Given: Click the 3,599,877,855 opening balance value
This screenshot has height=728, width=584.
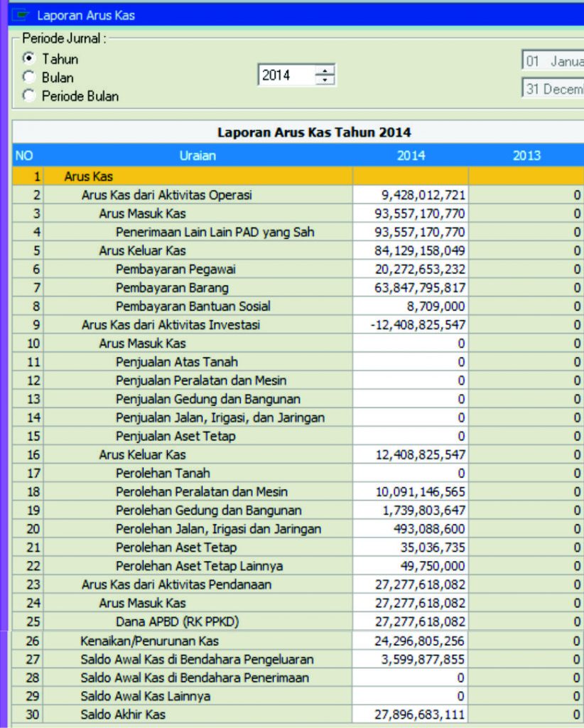Looking at the screenshot, I should click(423, 660).
